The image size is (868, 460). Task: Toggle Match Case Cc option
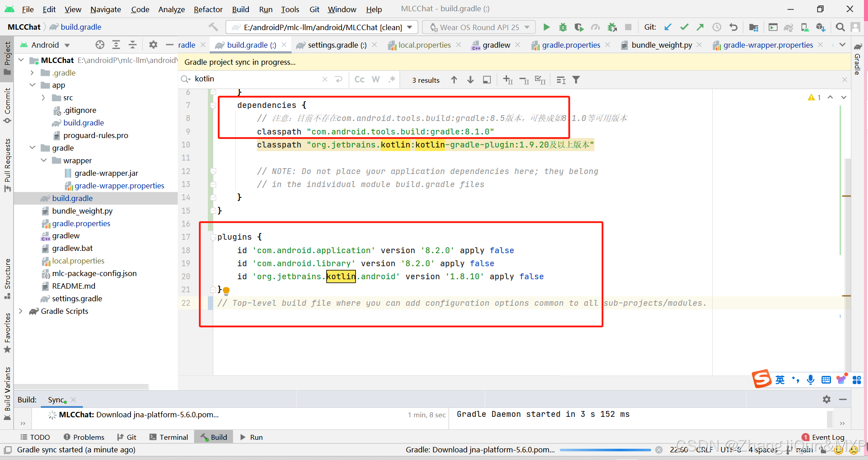pos(360,79)
